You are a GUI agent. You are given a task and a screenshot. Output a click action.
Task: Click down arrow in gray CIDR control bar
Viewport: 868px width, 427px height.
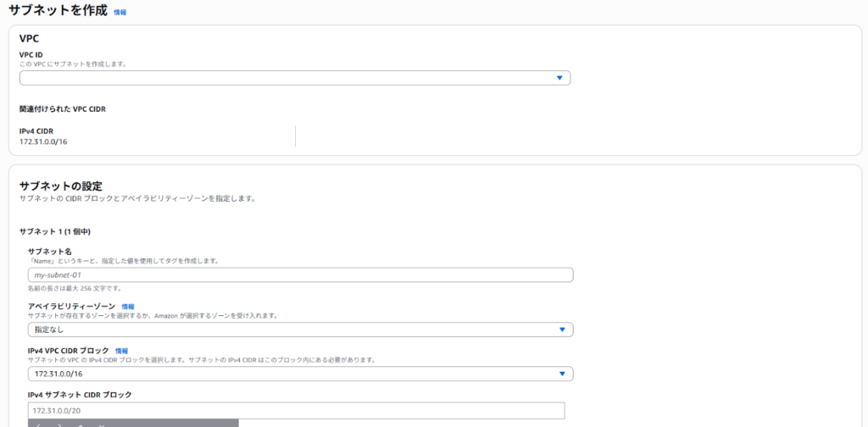102,424
